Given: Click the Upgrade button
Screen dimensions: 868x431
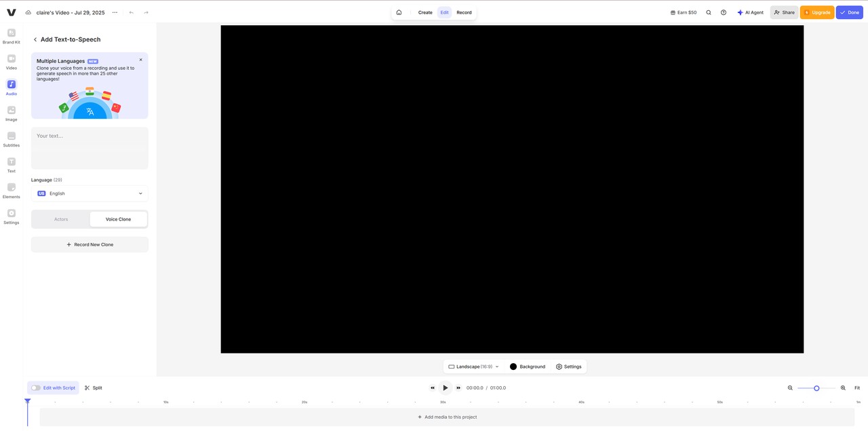Looking at the screenshot, I should pyautogui.click(x=817, y=12).
